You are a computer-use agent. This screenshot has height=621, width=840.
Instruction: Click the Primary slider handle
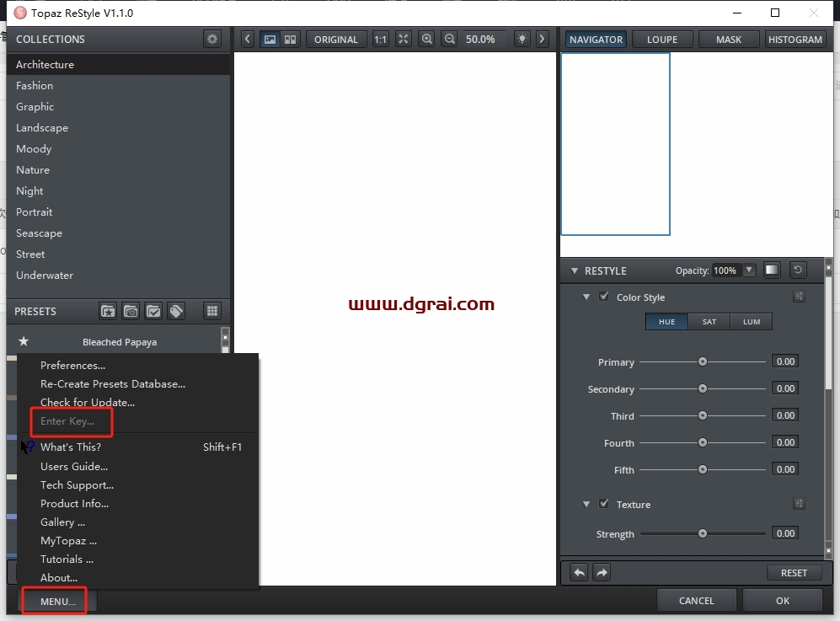point(702,361)
